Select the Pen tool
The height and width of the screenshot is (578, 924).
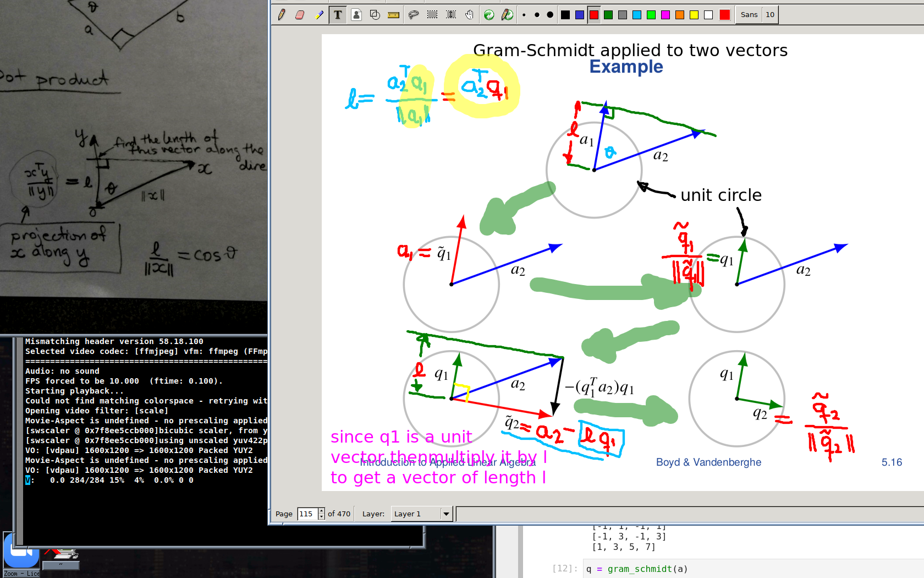(x=282, y=15)
